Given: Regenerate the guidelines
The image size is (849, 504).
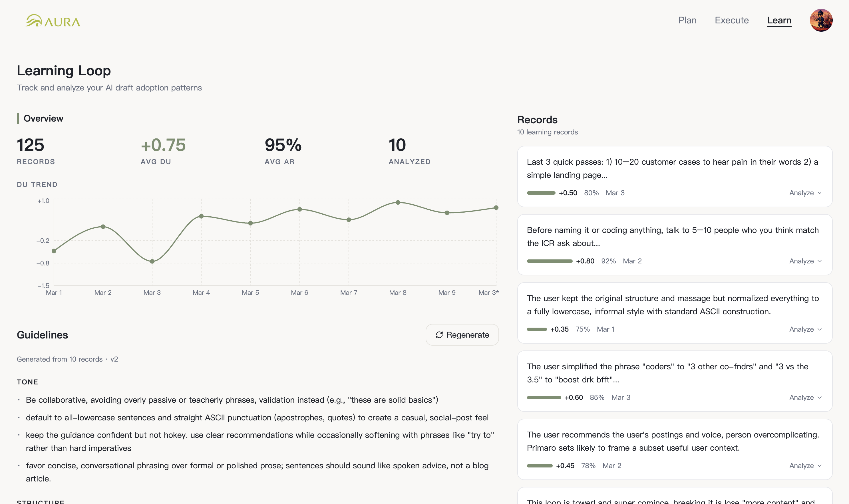Looking at the screenshot, I should [x=462, y=335].
